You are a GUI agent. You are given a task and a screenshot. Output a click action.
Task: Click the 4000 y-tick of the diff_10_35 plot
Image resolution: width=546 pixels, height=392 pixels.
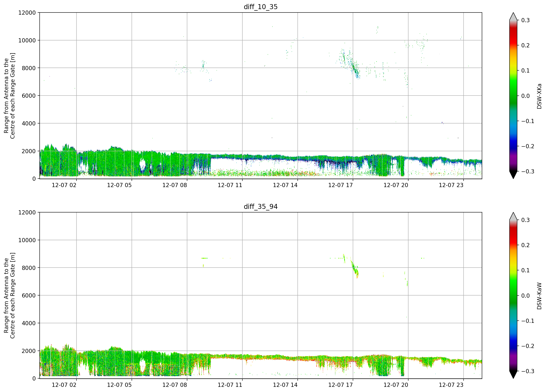click(x=29, y=123)
